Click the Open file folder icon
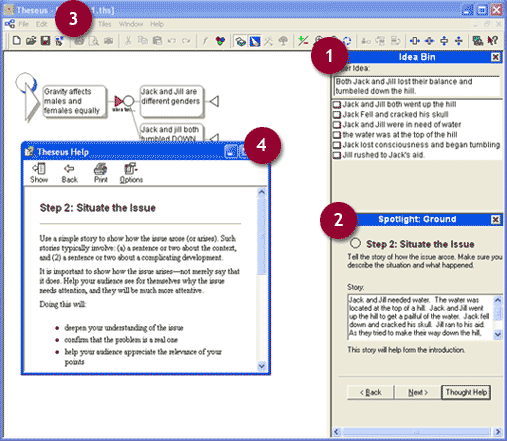This screenshot has width=507, height=441. [31, 41]
